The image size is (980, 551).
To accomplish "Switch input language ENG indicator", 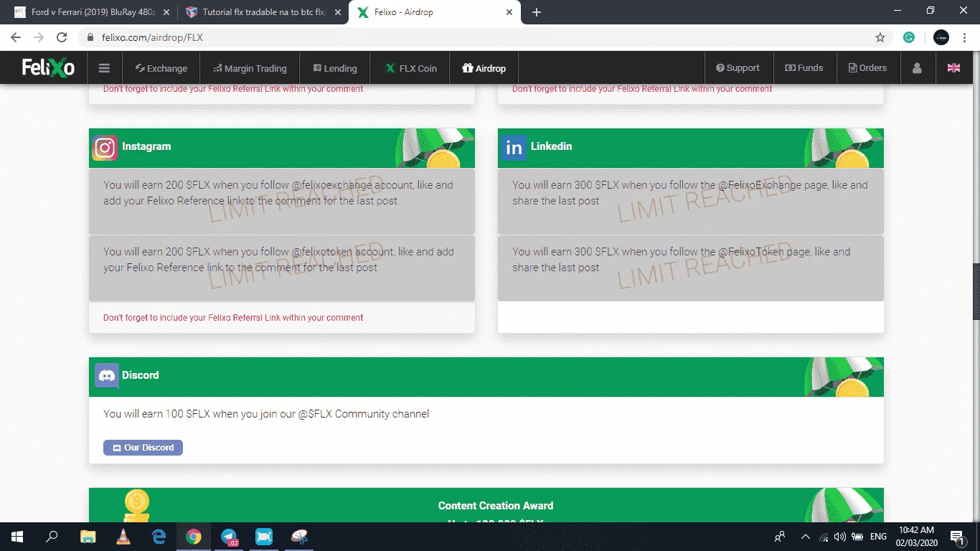I will tap(878, 537).
